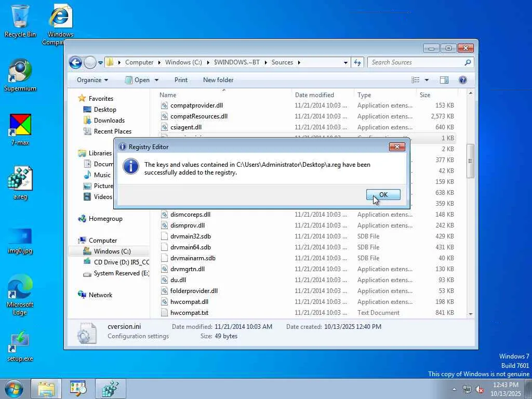The height and width of the screenshot is (399, 532).
Task: Click the Explorer Forward navigation button
Action: pos(90,62)
